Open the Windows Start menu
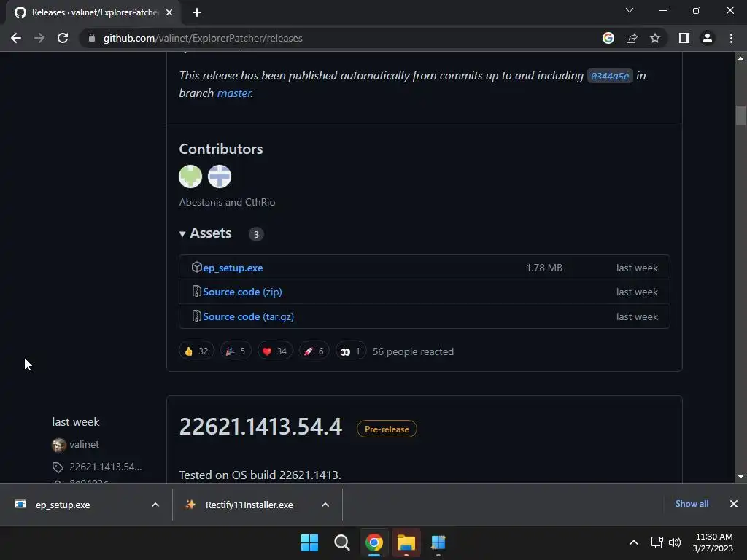 pos(309,542)
